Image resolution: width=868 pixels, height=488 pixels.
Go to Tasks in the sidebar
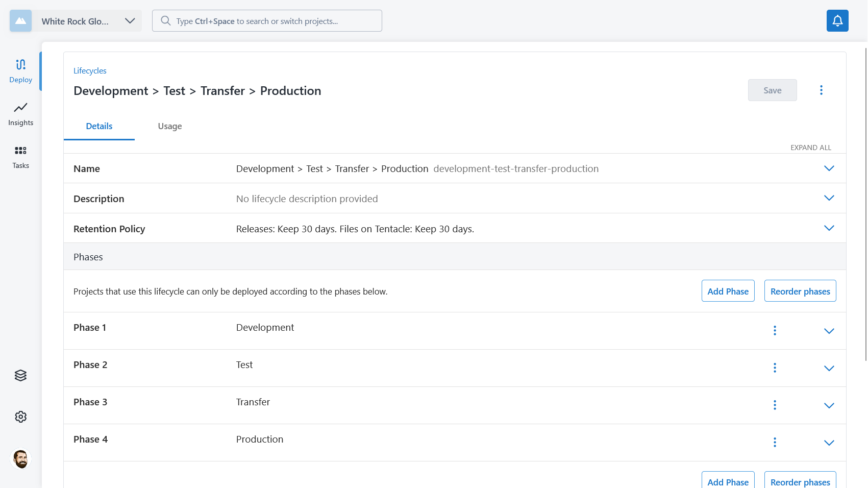click(20, 157)
